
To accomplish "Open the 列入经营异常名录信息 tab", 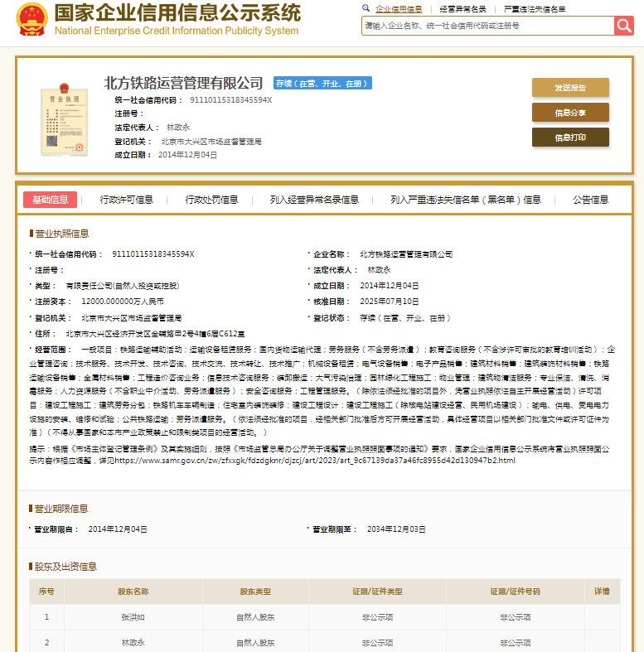I will (x=314, y=200).
